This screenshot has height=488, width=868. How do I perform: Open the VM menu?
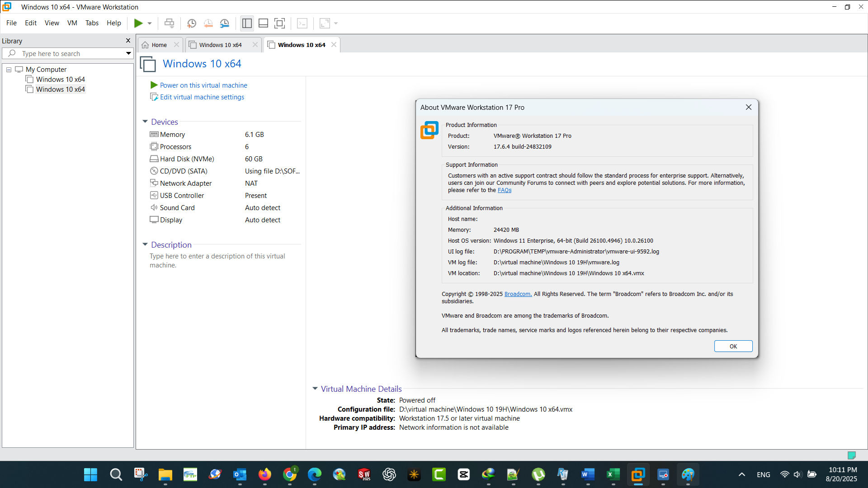[x=72, y=23]
